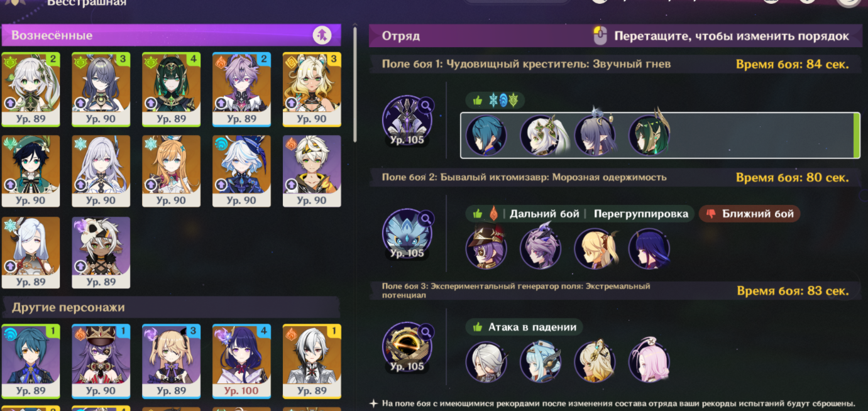
Task: Select the hat-wearing first member of Field 2
Action: (486, 248)
